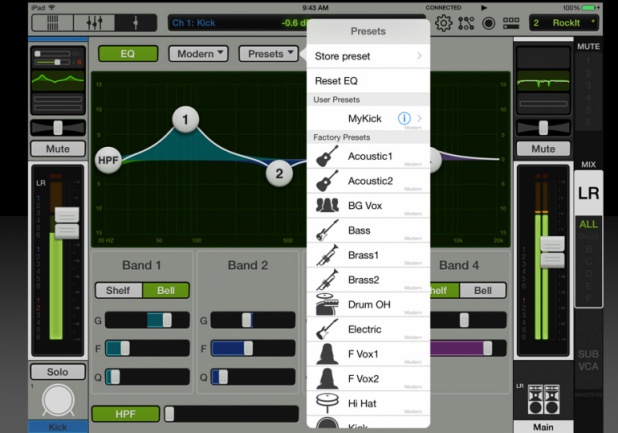The width and height of the screenshot is (618, 433).
Task: Select the Kick channel name label
Action: [x=58, y=427]
